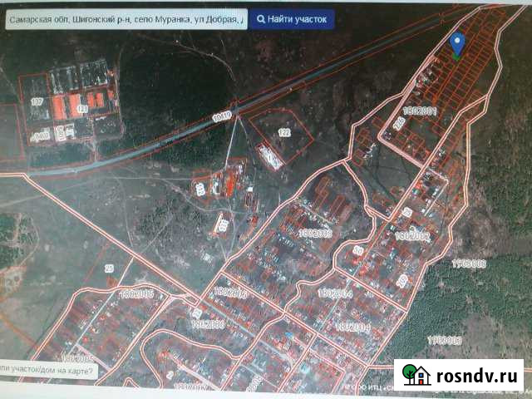Select parcel labeled 111 on map
The height and width of the screenshot is (399, 532).
[x=81, y=108]
